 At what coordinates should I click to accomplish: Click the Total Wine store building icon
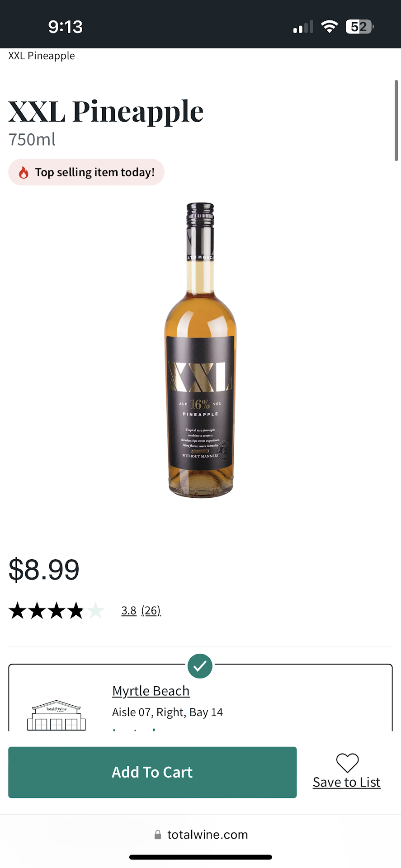[57, 715]
